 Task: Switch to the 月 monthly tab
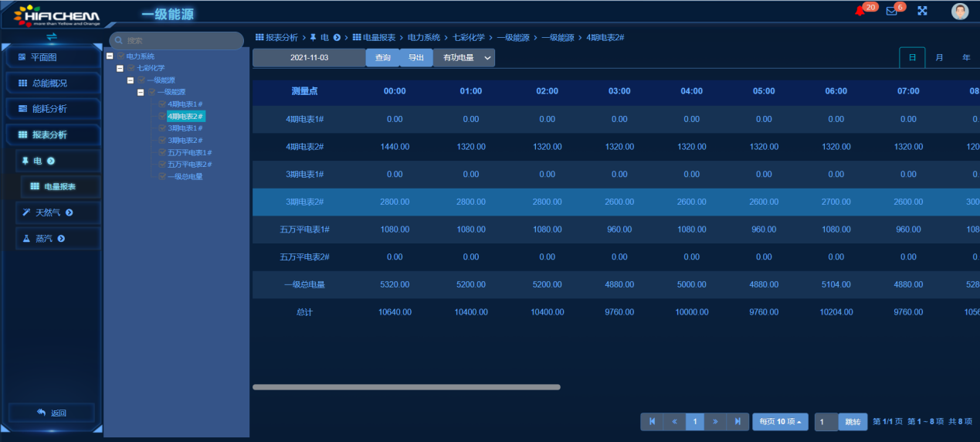pos(939,57)
